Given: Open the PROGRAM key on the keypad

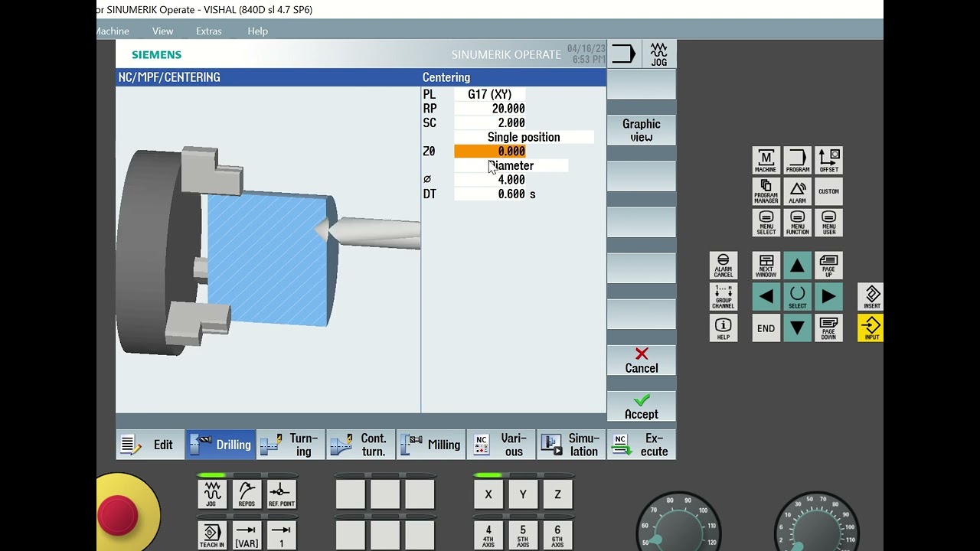Looking at the screenshot, I should (x=797, y=161).
